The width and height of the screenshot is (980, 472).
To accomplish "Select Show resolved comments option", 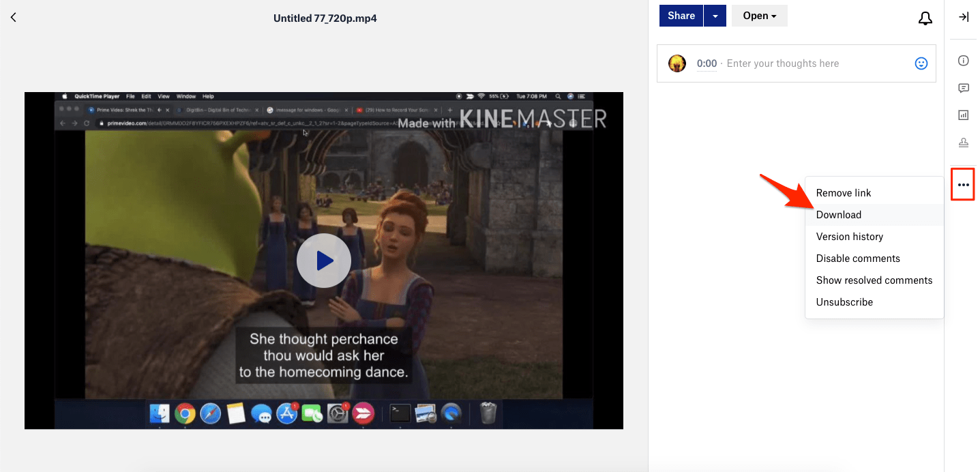I will [x=874, y=280].
